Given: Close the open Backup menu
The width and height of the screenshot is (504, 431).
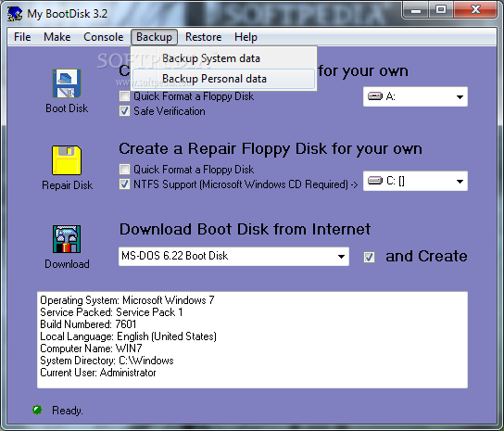Looking at the screenshot, I should tap(154, 37).
